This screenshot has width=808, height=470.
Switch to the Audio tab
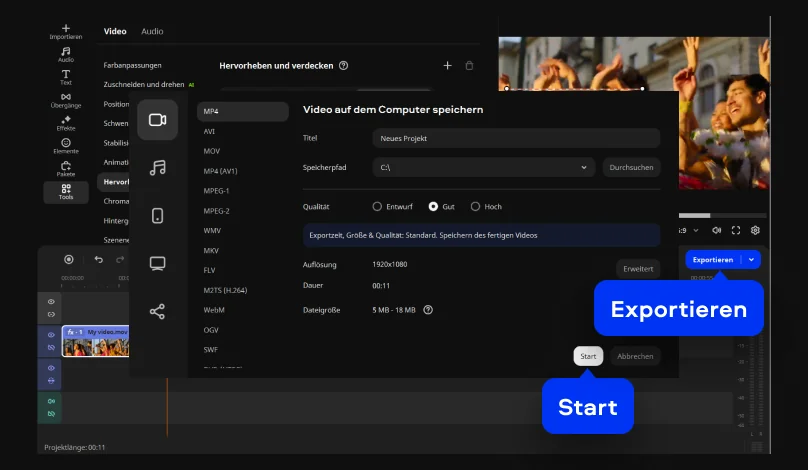152,31
